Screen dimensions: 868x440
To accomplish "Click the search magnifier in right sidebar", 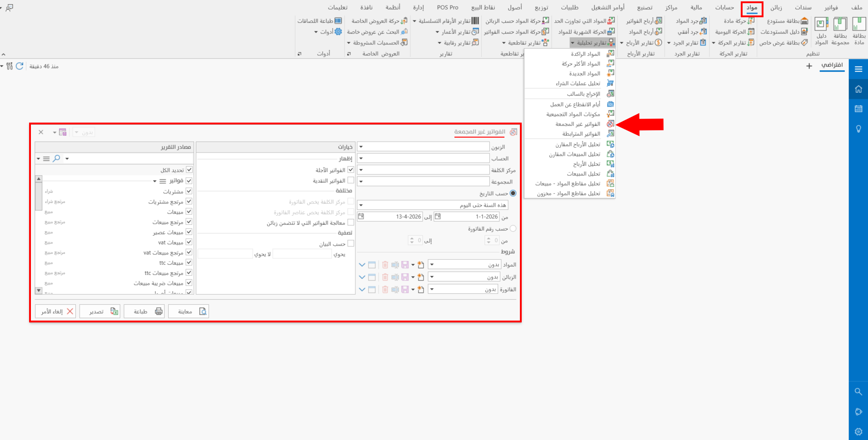I will point(858,391).
